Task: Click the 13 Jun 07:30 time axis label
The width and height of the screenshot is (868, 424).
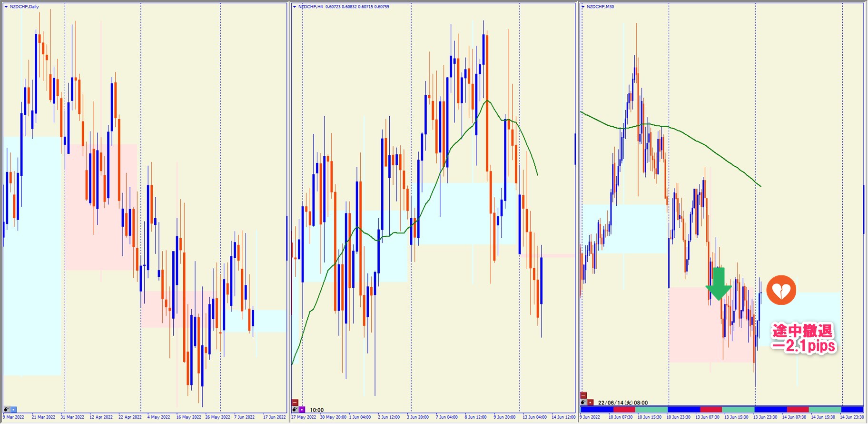Action: click(707, 417)
